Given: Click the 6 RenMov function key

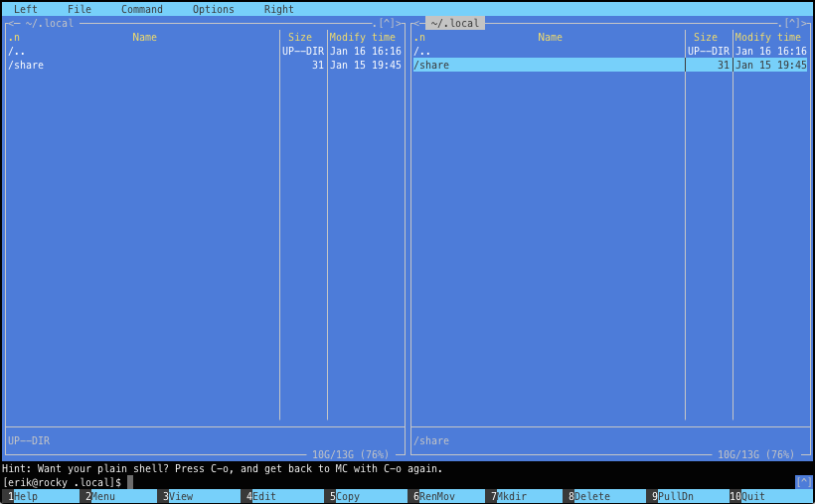Looking at the screenshot, I should point(448,496).
